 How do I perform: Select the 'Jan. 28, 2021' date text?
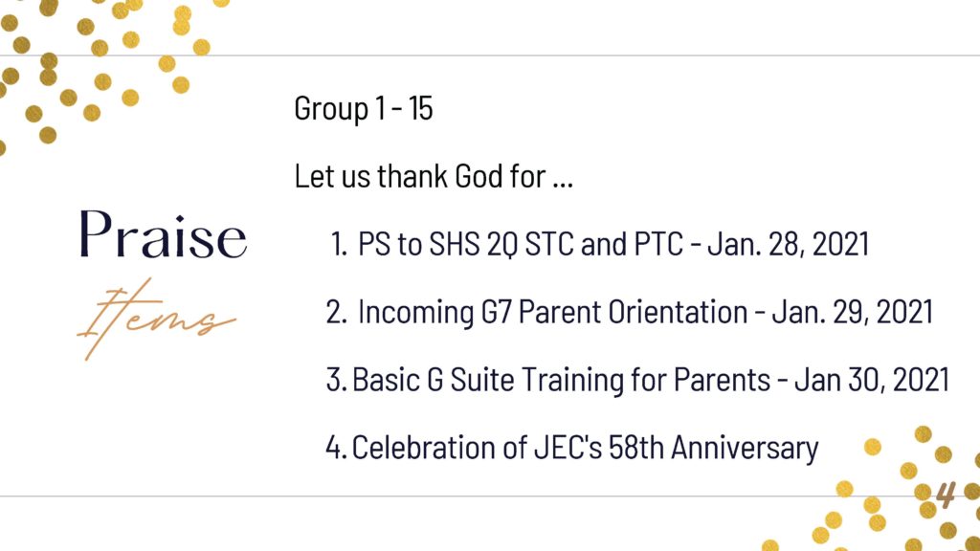[789, 244]
